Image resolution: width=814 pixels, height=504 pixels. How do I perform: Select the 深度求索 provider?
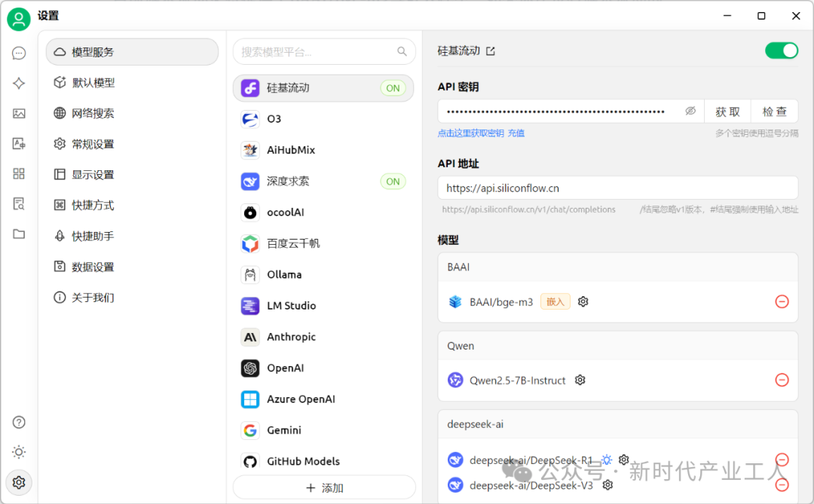[323, 181]
